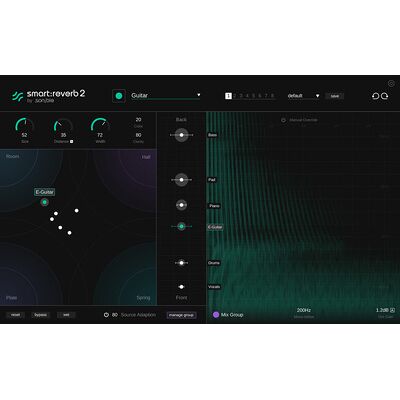This screenshot has width=400, height=400.
Task: Switch to state 5
Action: click(254, 96)
